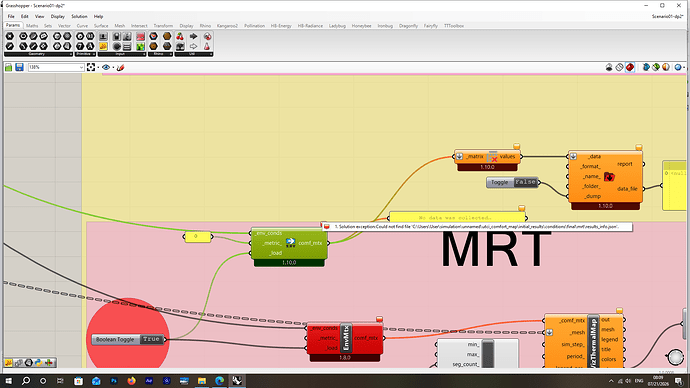Activate the Sketch pen tool
The height and width of the screenshot is (388, 690).
coord(120,67)
